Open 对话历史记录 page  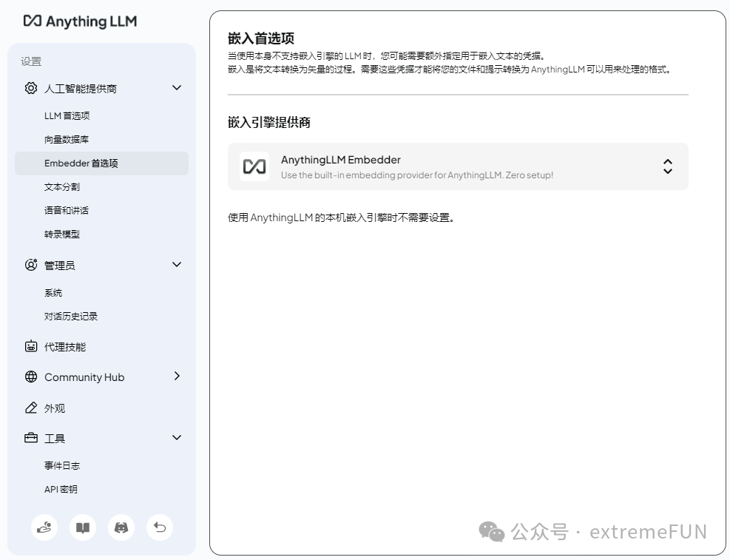[71, 317]
